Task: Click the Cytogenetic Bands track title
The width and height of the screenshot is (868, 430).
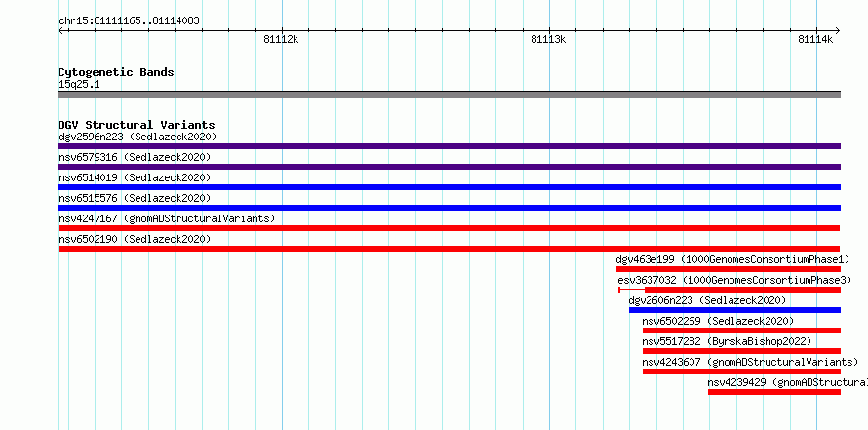Action: [116, 72]
